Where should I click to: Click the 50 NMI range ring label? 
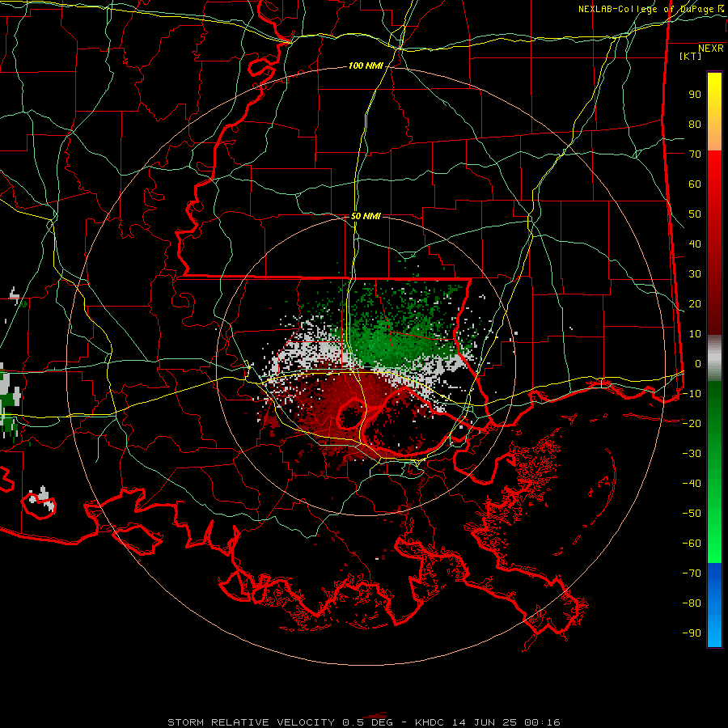pyautogui.click(x=366, y=216)
